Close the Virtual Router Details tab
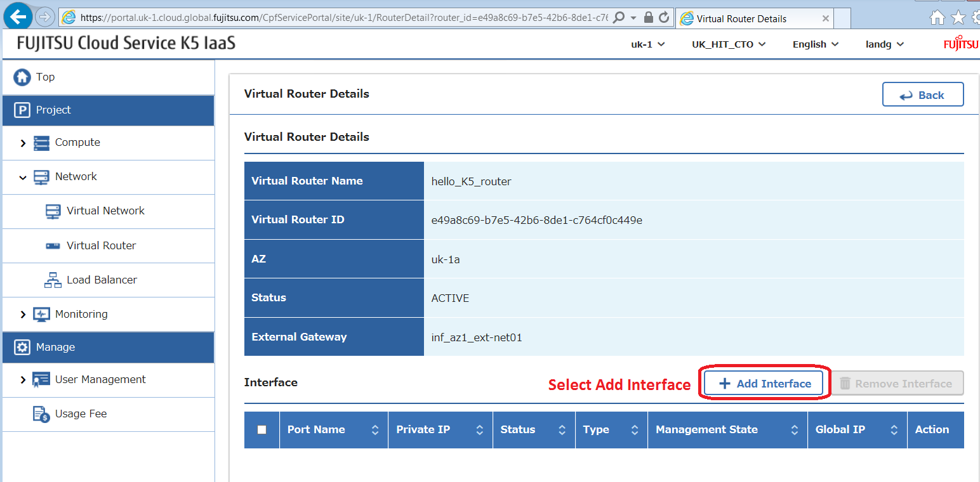This screenshot has width=980, height=482. [825, 18]
